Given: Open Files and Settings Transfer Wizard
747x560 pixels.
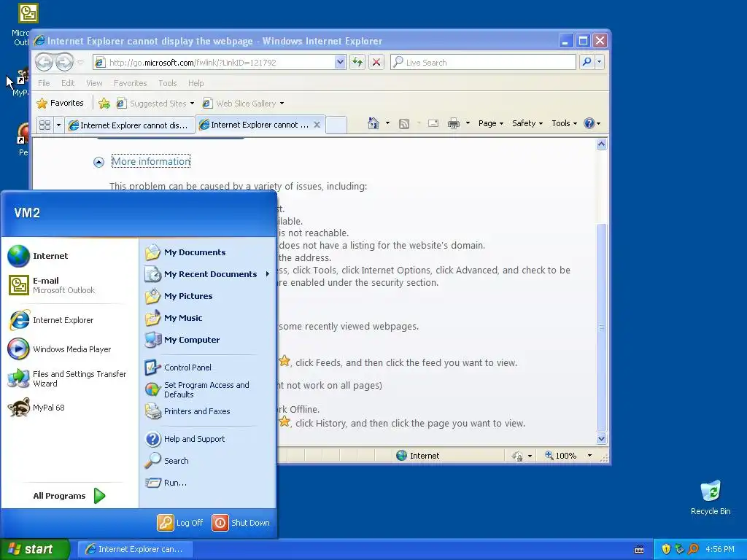Looking at the screenshot, I should pos(69,378).
